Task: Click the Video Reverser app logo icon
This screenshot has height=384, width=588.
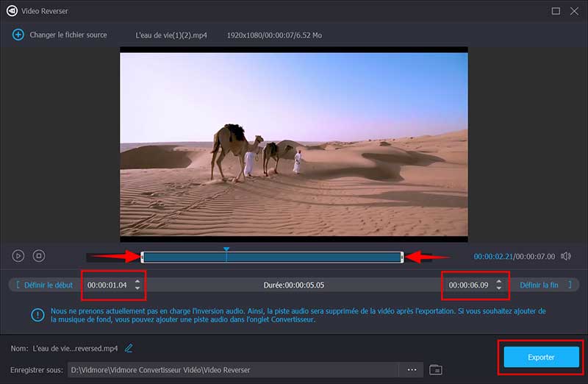Action: [12, 11]
